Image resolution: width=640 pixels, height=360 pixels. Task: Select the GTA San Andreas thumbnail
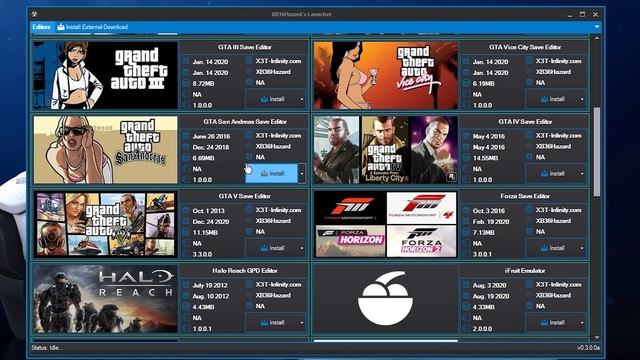(105, 149)
